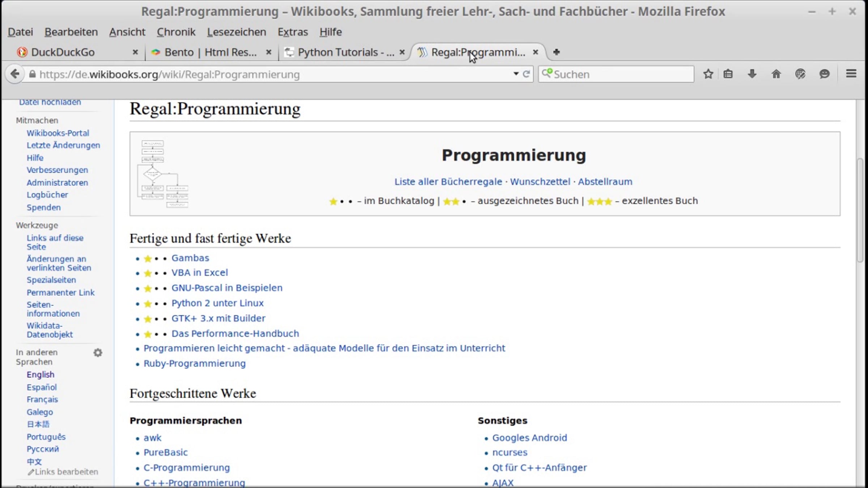
Task: Open the Extras menu
Action: (293, 32)
